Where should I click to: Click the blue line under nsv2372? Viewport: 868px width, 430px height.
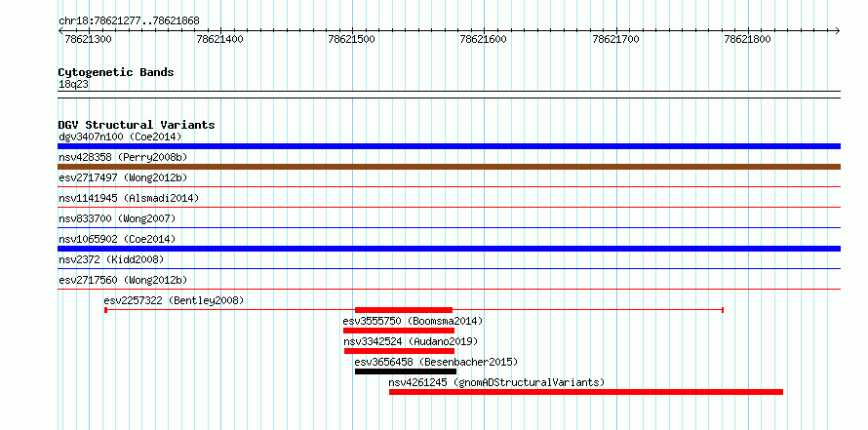[x=449, y=269]
